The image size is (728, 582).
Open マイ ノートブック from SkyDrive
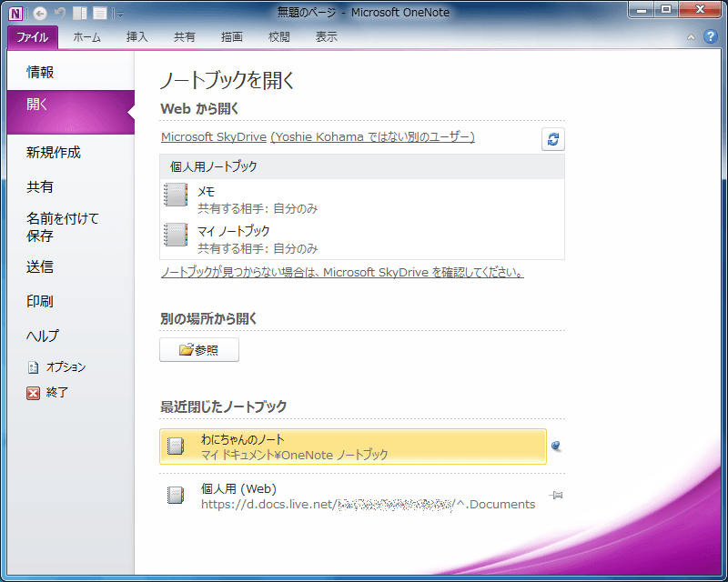tap(362, 239)
